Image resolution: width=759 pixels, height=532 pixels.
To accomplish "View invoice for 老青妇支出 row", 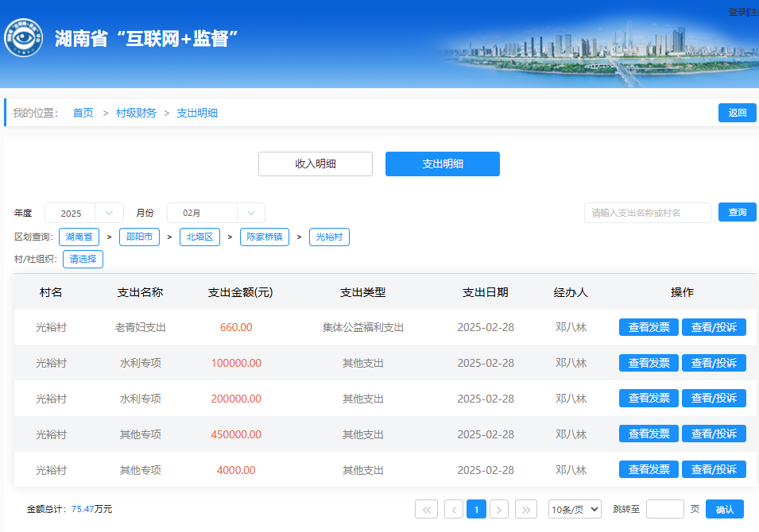I will (x=649, y=327).
